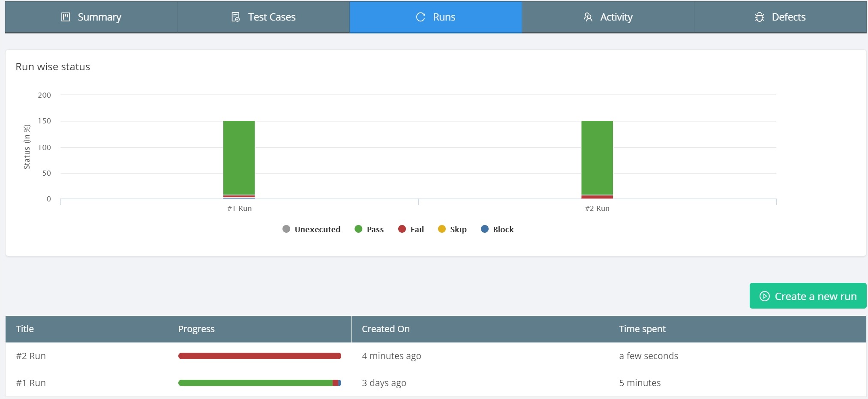Click the Activity people icon
The width and height of the screenshot is (868, 399).
pyautogui.click(x=588, y=17)
